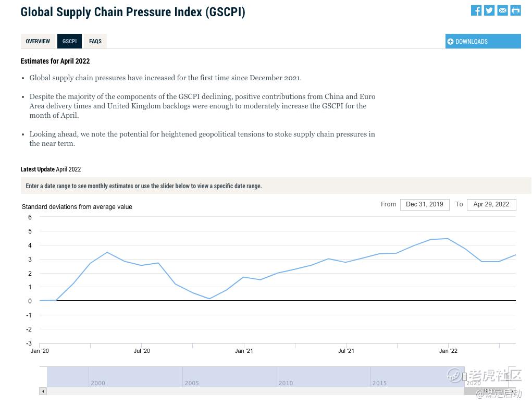Click the left handle of the range slider
The image size is (532, 406).
point(464,376)
